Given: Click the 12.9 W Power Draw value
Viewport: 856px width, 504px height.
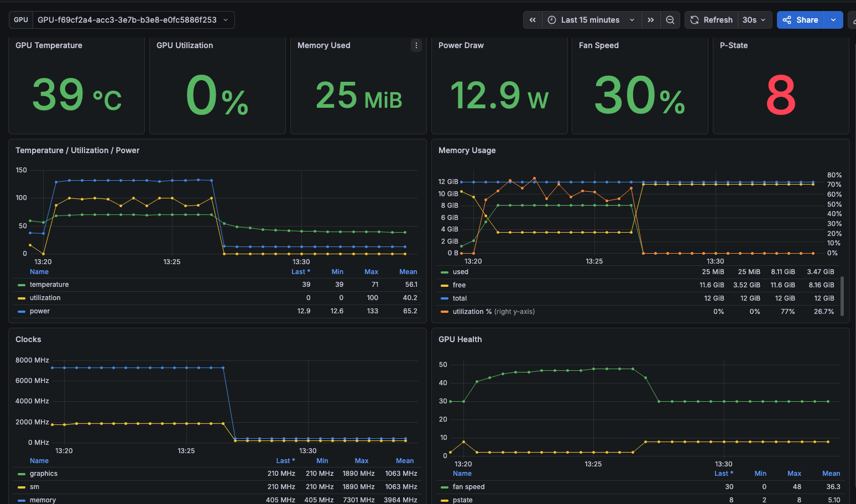Looking at the screenshot, I should click(x=499, y=95).
